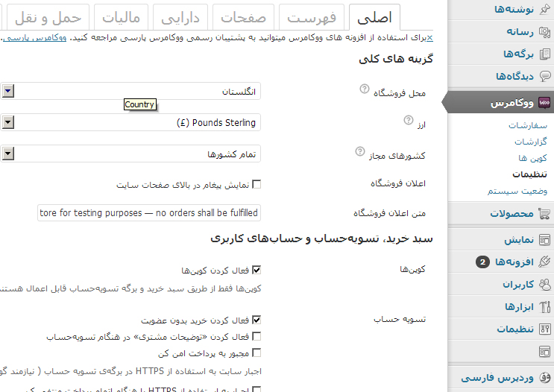Click the نمایش appearance icon
The height and width of the screenshot is (392, 554).
point(544,240)
